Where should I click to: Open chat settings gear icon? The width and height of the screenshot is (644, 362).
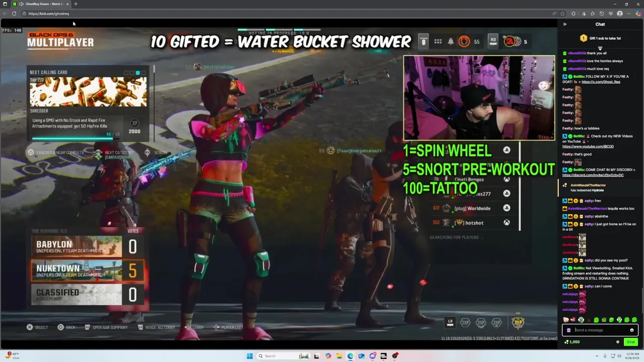(x=618, y=342)
